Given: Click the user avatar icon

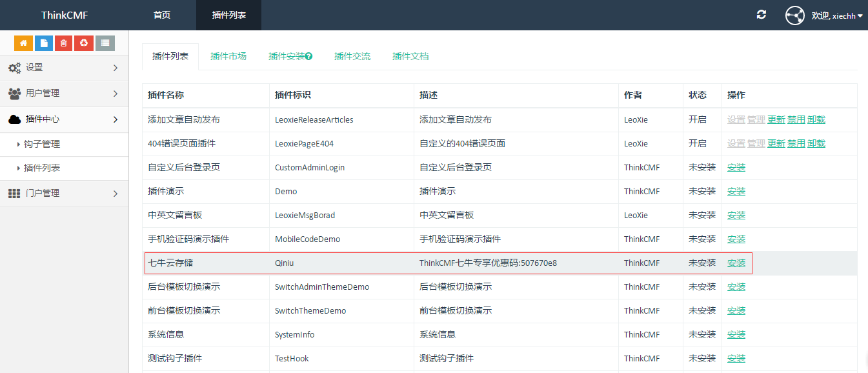Looking at the screenshot, I should 795,15.
